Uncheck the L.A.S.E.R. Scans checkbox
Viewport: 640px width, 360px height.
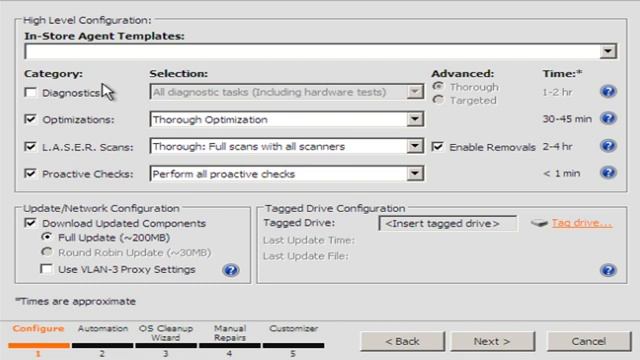(x=31, y=147)
